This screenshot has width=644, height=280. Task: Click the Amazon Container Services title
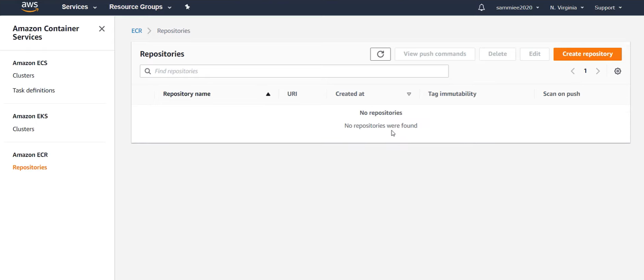pos(46,33)
